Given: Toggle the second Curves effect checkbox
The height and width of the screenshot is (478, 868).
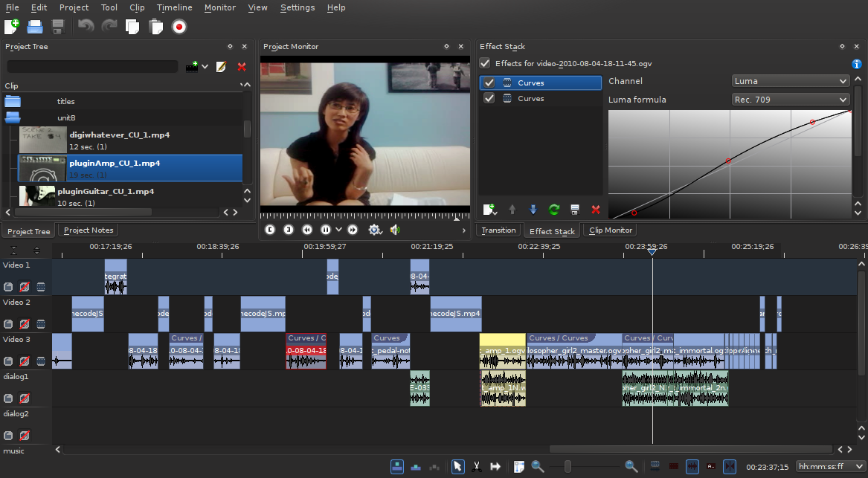Looking at the screenshot, I should tap(489, 99).
